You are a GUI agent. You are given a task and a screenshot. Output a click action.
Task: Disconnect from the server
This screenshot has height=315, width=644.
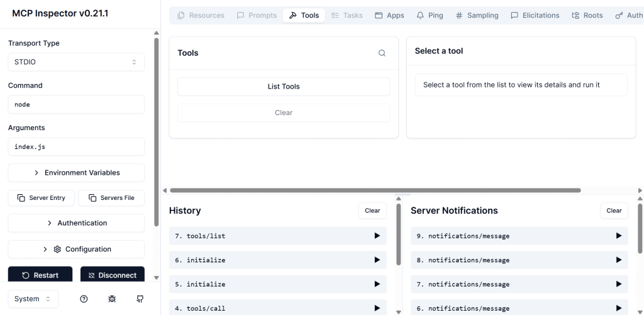coord(113,275)
